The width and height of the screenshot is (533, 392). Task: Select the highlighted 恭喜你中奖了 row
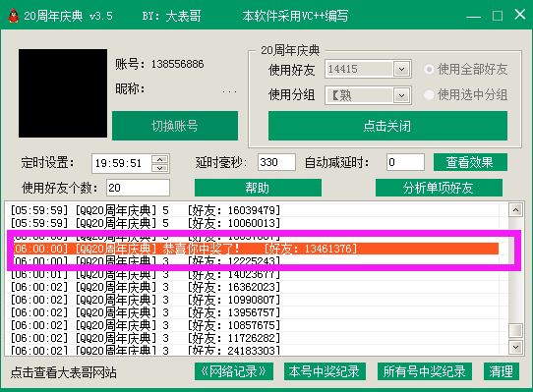[256, 249]
